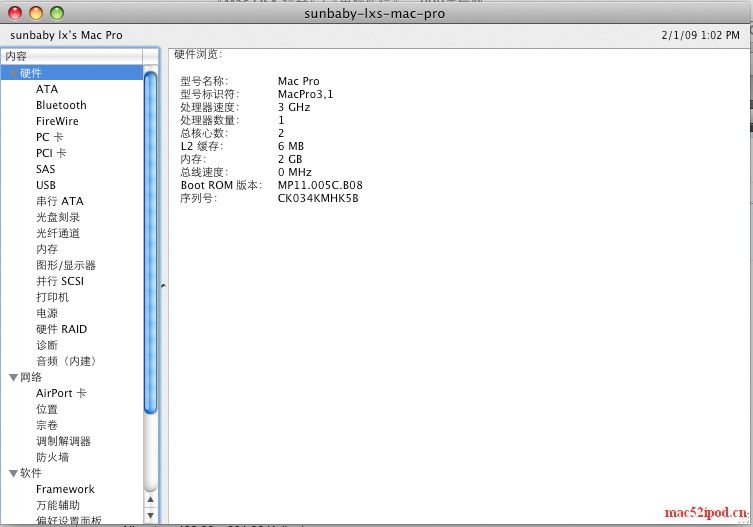Image resolution: width=753 pixels, height=527 pixels.
Task: Select 并行 SCSI entry
Action: coord(60,281)
